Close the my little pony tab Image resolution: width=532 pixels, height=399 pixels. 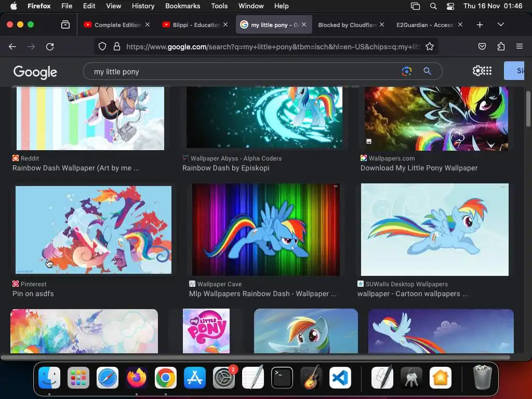tap(303, 24)
